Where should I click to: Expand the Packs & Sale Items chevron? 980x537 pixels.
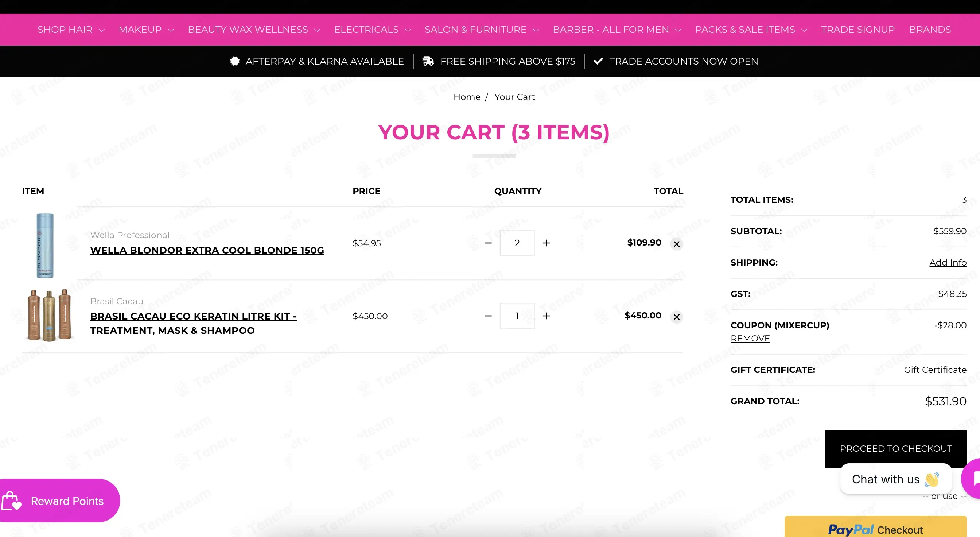coord(804,30)
